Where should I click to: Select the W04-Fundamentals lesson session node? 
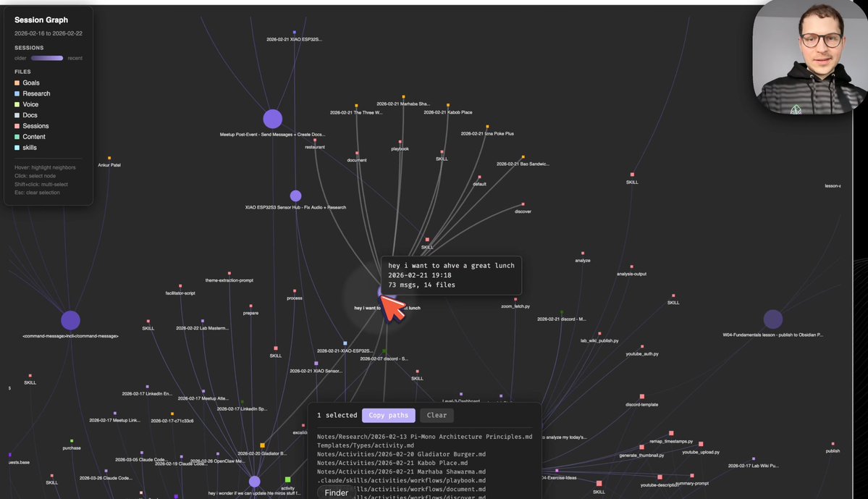click(772, 319)
